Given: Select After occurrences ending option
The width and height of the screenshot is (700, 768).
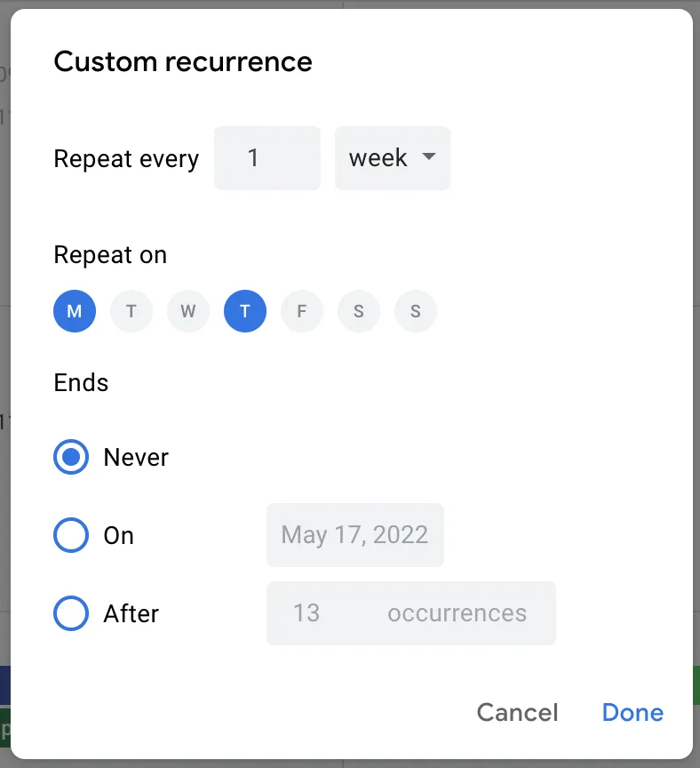Looking at the screenshot, I should [70, 613].
